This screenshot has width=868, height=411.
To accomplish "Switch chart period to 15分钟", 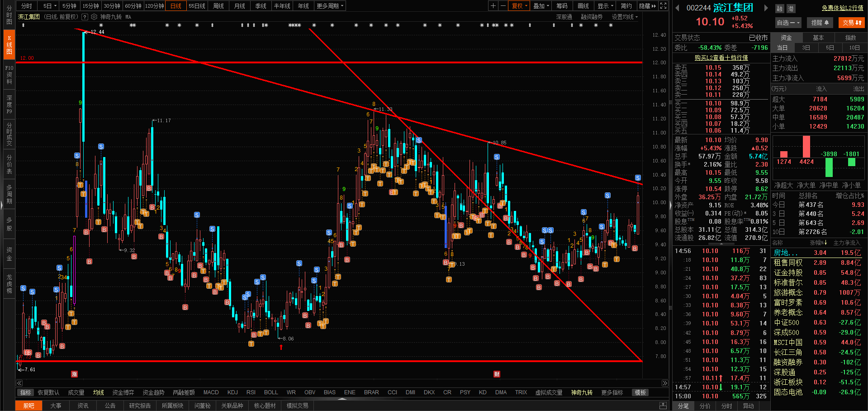I will pos(90,6).
